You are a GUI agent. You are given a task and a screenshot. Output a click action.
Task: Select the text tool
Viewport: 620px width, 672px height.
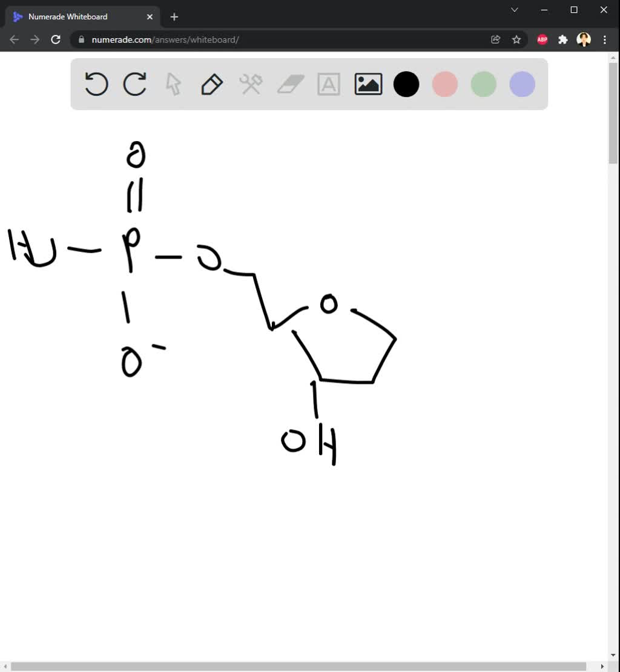[x=329, y=84]
